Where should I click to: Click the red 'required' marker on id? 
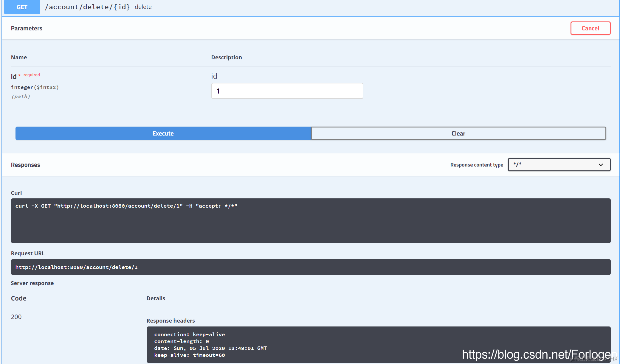pos(32,75)
